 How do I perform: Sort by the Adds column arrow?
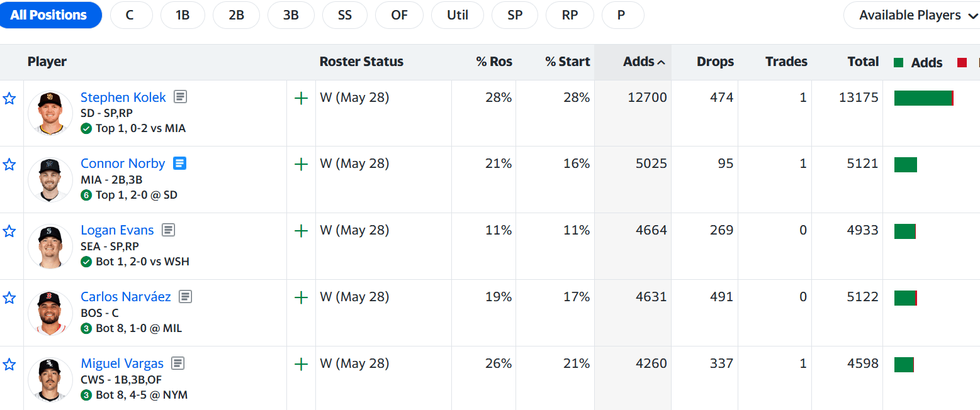pyautogui.click(x=661, y=62)
